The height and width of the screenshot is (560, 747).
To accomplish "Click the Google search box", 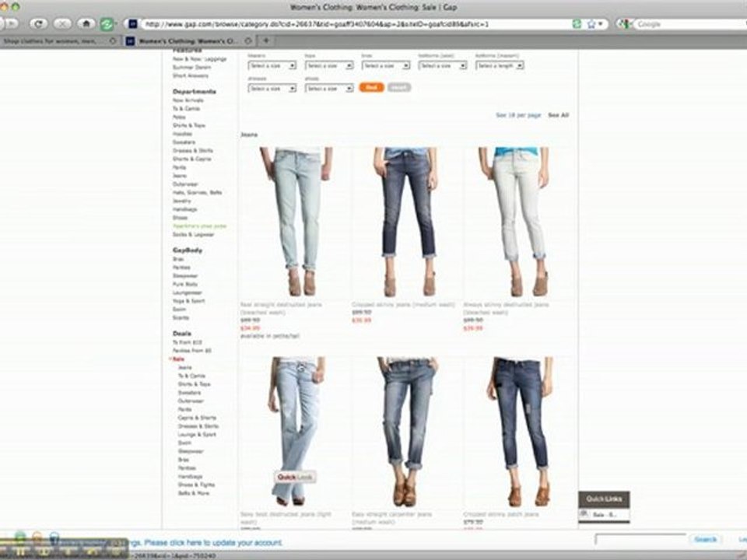I will [690, 24].
